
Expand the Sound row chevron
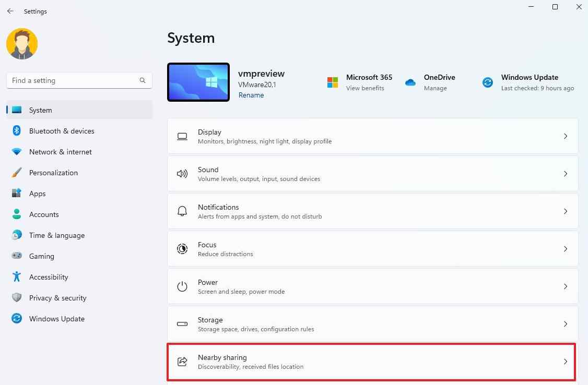(566, 174)
